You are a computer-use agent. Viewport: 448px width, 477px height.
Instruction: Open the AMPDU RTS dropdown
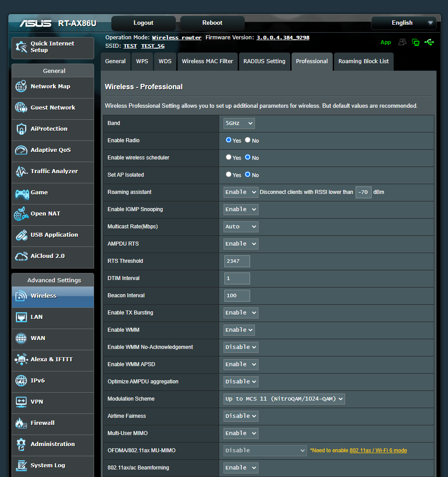click(241, 244)
